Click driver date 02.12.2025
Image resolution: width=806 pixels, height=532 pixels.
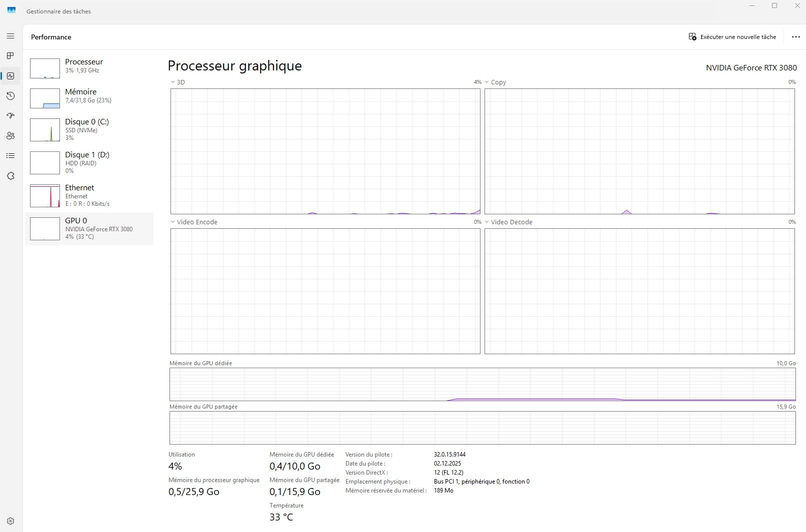(447, 464)
